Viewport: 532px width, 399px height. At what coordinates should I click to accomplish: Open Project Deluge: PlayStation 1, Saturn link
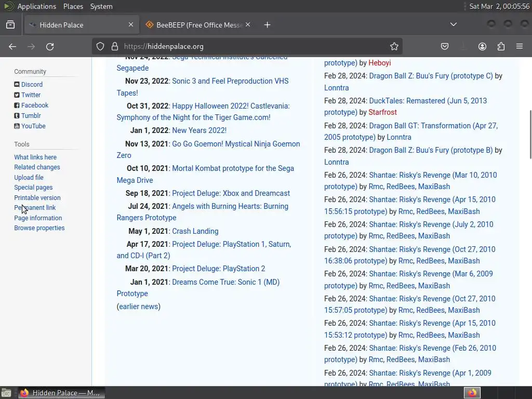[231, 244]
